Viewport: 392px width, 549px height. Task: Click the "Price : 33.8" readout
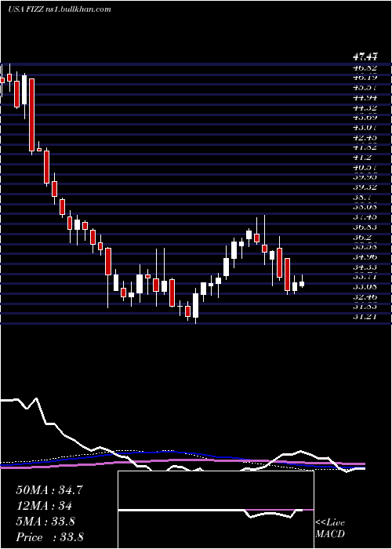49,537
